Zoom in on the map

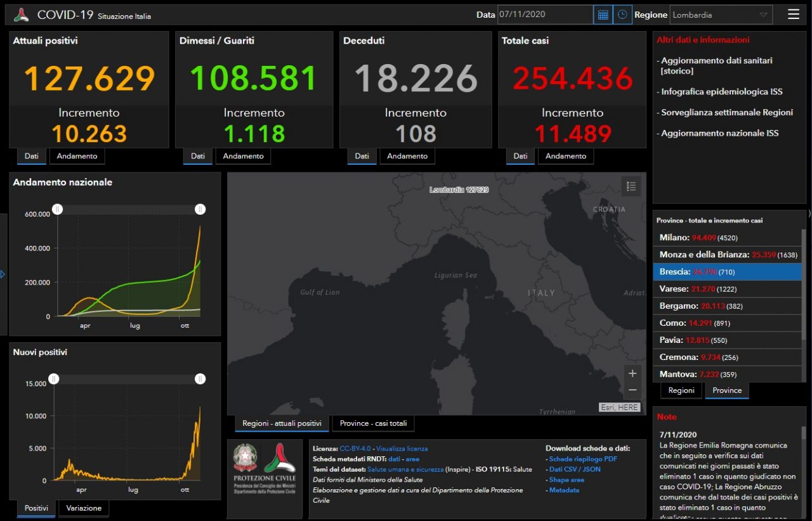pyautogui.click(x=632, y=373)
